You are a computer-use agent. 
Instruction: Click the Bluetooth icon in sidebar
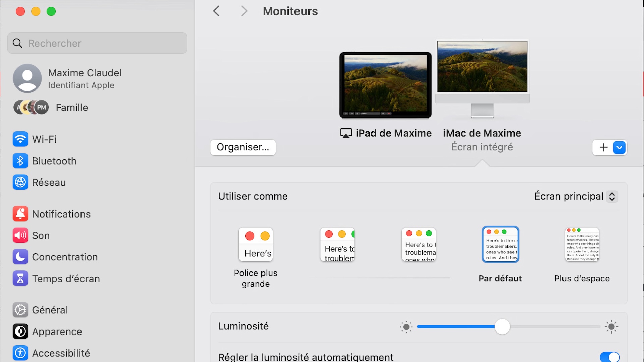click(20, 161)
